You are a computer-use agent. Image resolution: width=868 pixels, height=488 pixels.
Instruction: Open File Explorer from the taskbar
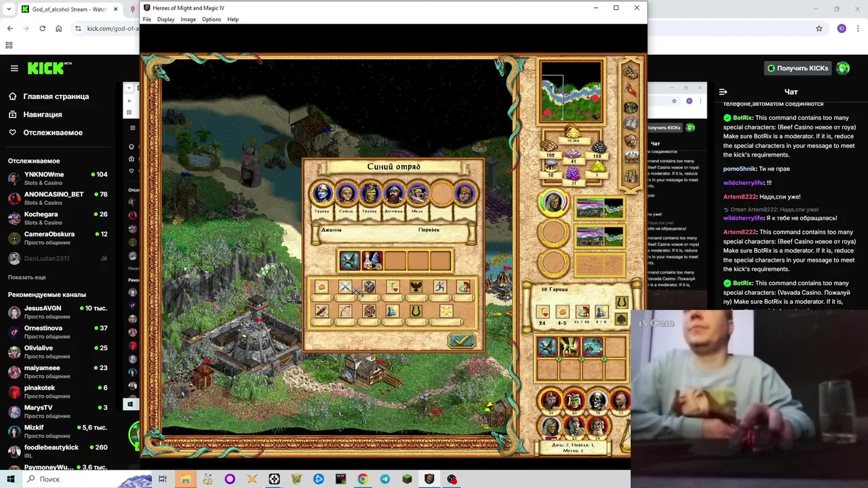tap(185, 479)
